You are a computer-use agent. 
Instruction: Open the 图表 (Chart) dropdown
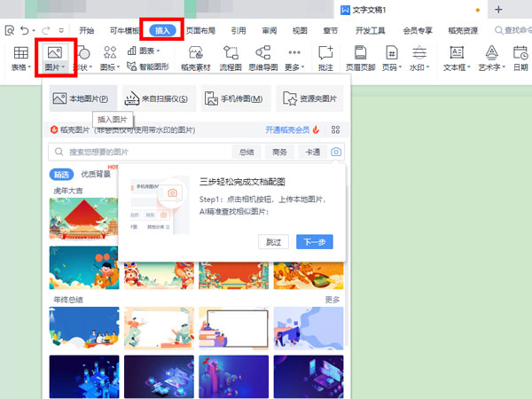coord(144,51)
